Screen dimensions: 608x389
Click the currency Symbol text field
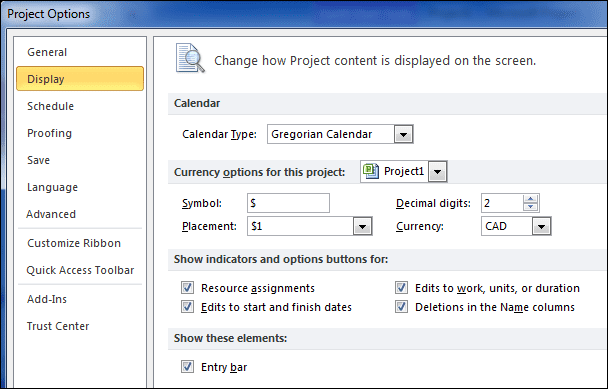click(x=288, y=203)
